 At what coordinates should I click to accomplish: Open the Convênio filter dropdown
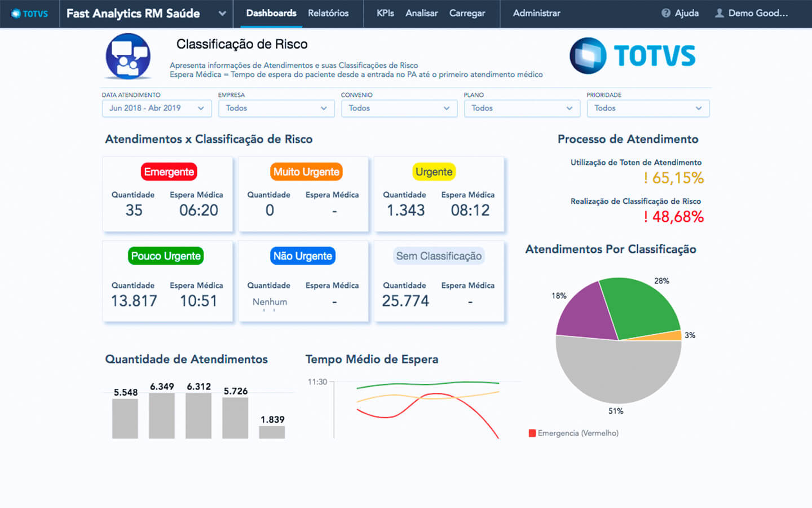point(399,108)
